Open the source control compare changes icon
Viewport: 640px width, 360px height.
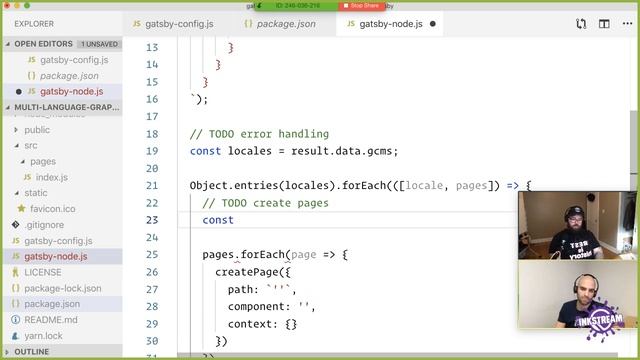[581, 24]
